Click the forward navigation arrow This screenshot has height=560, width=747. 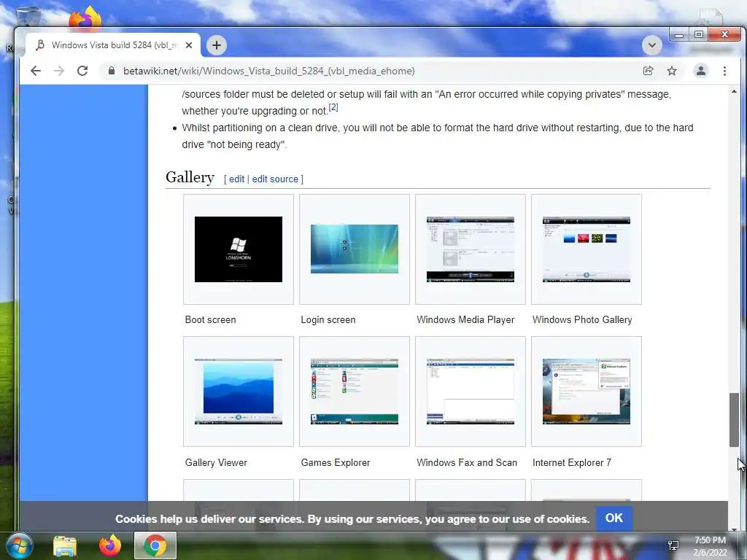tap(59, 71)
